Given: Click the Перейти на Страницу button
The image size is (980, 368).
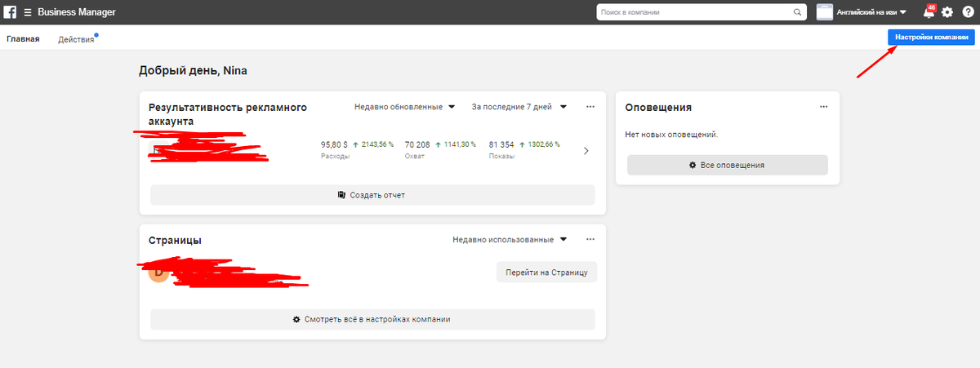Looking at the screenshot, I should (546, 272).
